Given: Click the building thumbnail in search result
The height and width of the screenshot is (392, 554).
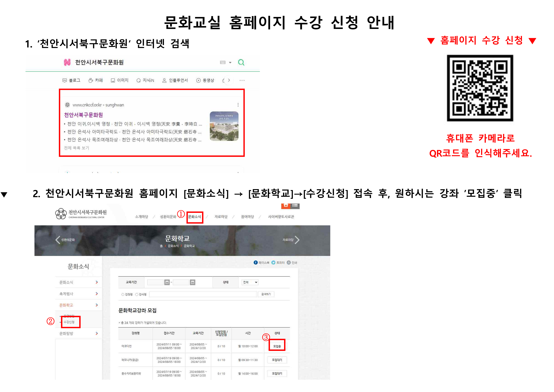Looking at the screenshot, I should (224, 126).
